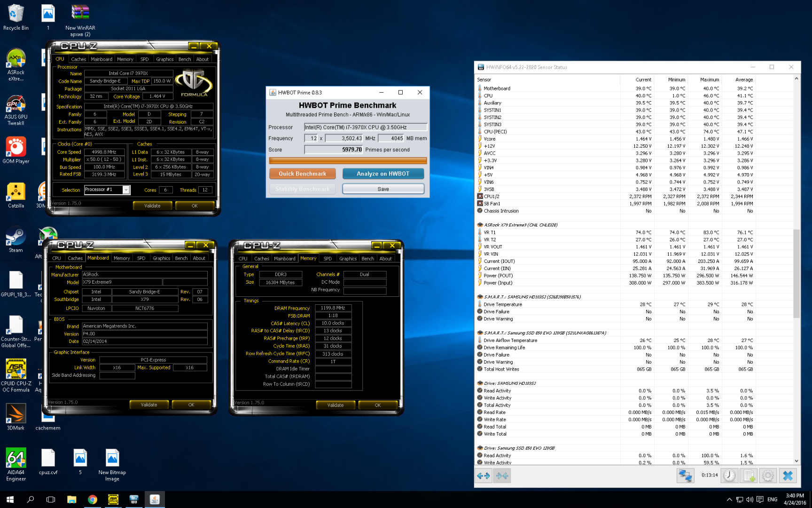812x508 pixels.
Task: Open HWiNFO network remote monitoring icon
Action: pyautogui.click(x=685, y=476)
